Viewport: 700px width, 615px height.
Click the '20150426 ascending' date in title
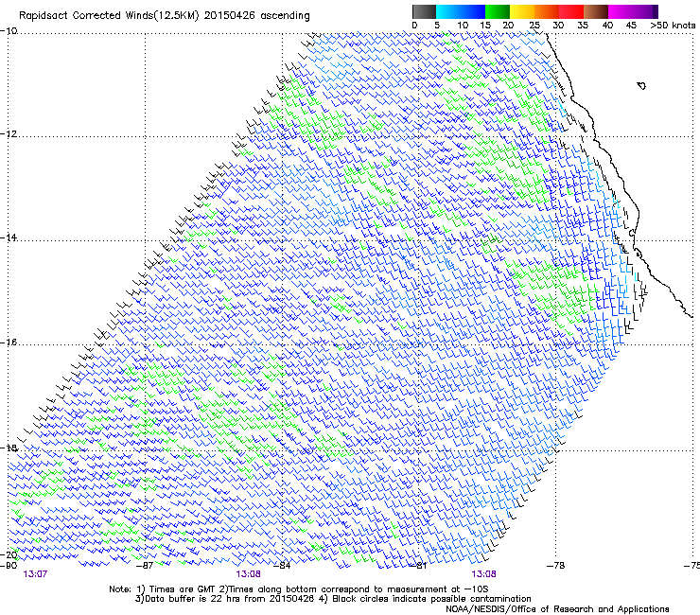point(256,16)
